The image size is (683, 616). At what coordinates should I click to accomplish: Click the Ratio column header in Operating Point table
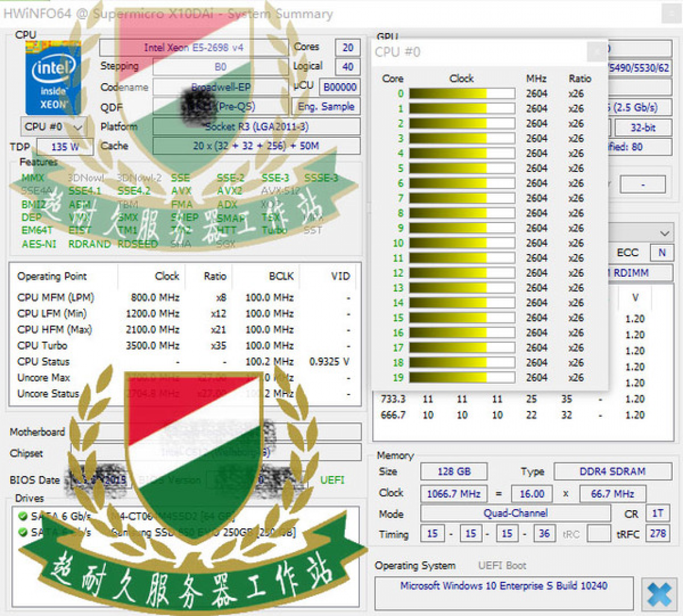coord(215,276)
